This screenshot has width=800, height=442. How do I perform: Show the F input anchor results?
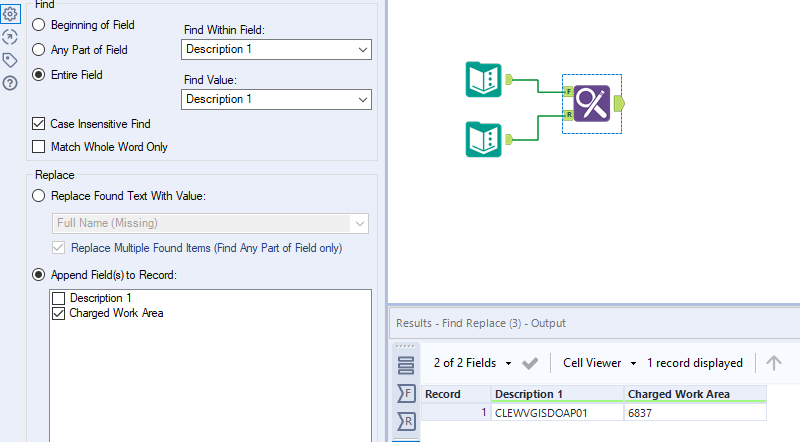click(406, 393)
